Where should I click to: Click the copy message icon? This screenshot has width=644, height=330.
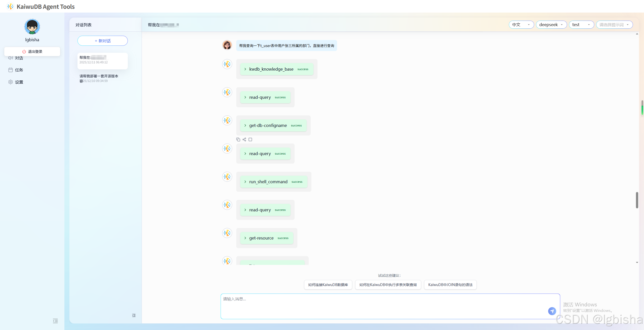coord(238,139)
